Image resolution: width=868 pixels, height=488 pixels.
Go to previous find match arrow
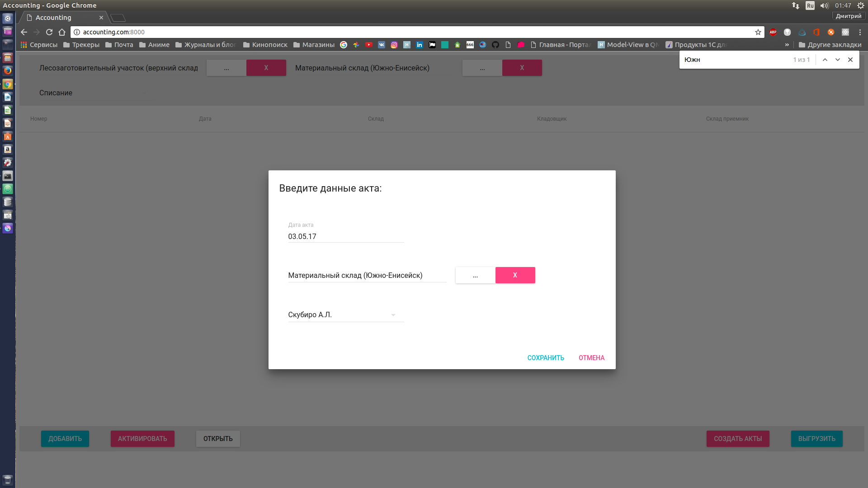tap(825, 60)
